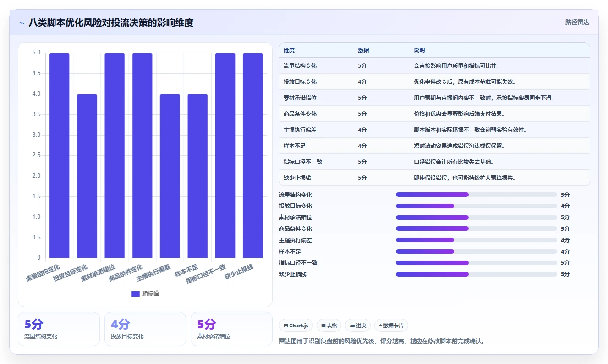Click the Chart.js tag chip
Viewport: 608px width, 364px height.
point(296,326)
